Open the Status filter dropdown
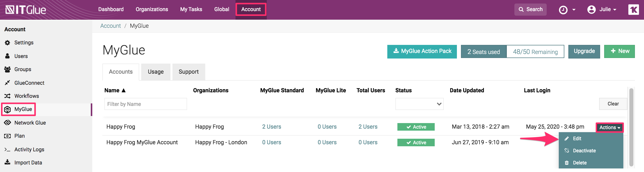 [x=419, y=104]
